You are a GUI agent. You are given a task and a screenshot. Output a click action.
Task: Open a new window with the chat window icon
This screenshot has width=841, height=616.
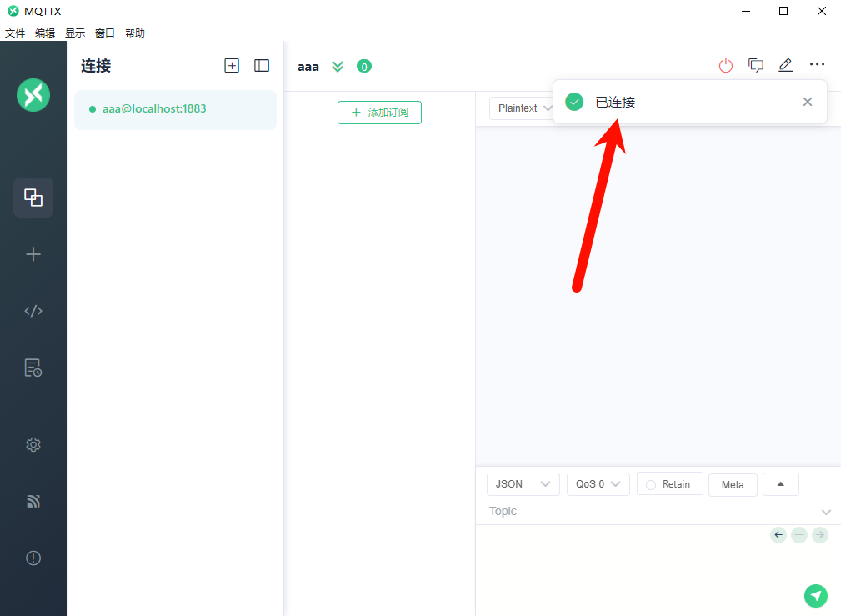tap(756, 66)
